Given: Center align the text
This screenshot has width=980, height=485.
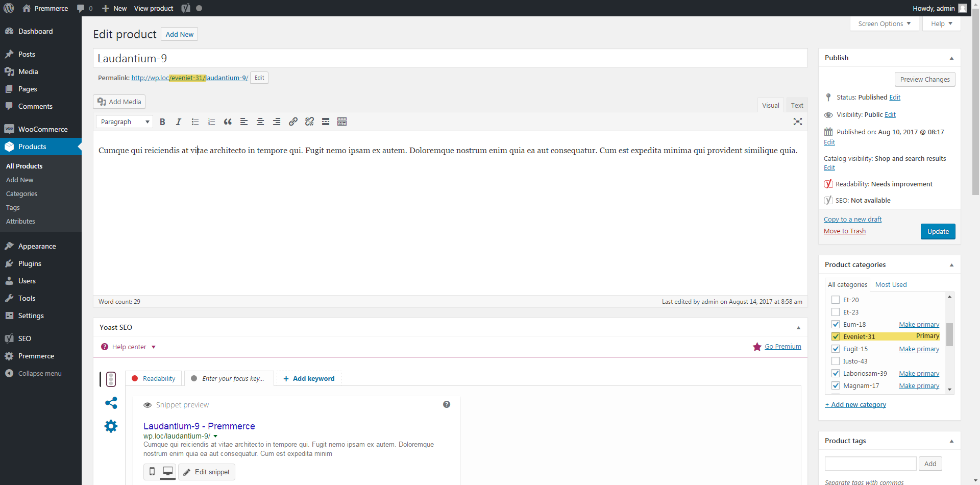Looking at the screenshot, I should 260,122.
